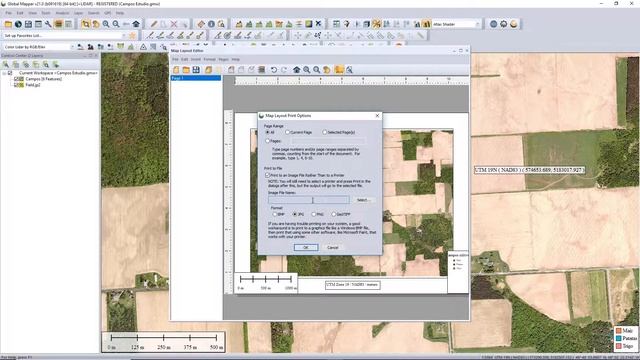
Task: Choose GeoTIFF output format
Action: pos(334,214)
